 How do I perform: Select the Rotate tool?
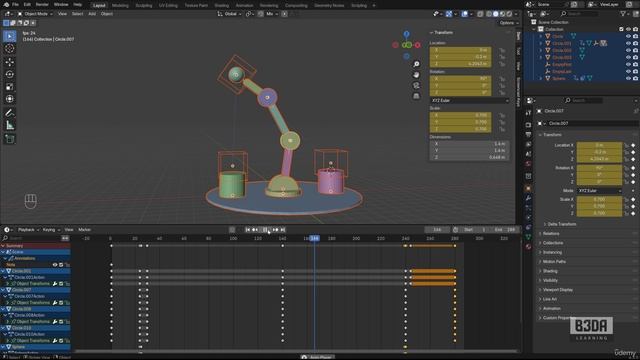pyautogui.click(x=9, y=74)
